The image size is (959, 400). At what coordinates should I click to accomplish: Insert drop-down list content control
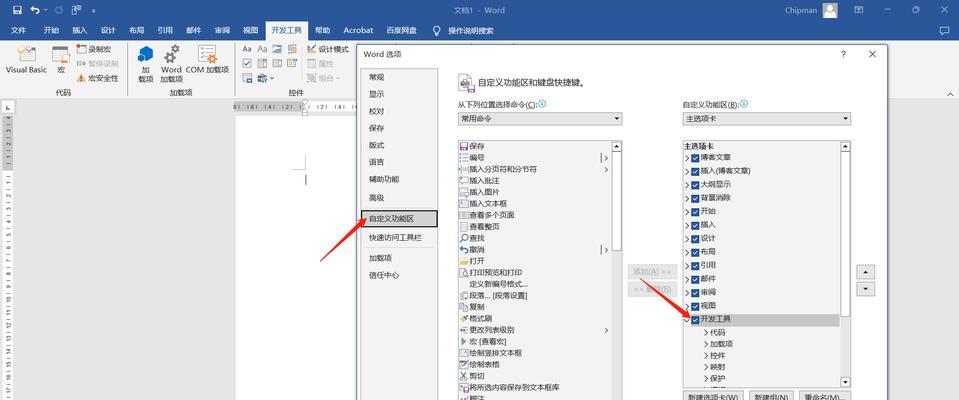[277, 63]
